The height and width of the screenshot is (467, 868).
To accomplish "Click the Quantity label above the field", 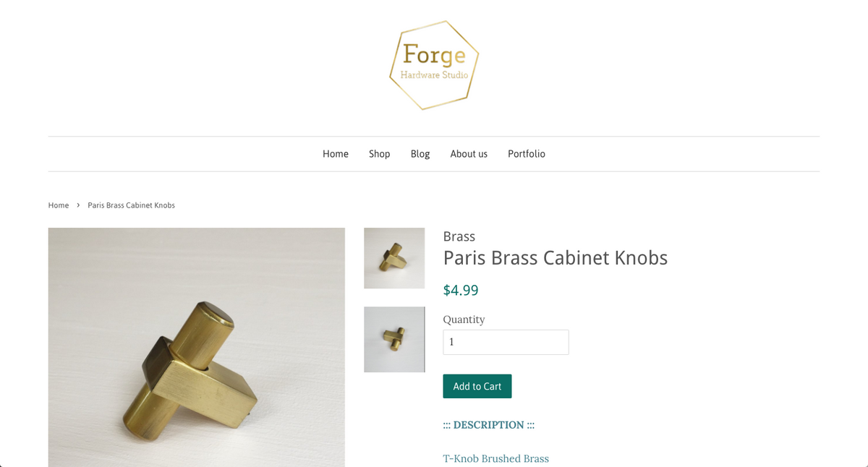I will click(464, 319).
